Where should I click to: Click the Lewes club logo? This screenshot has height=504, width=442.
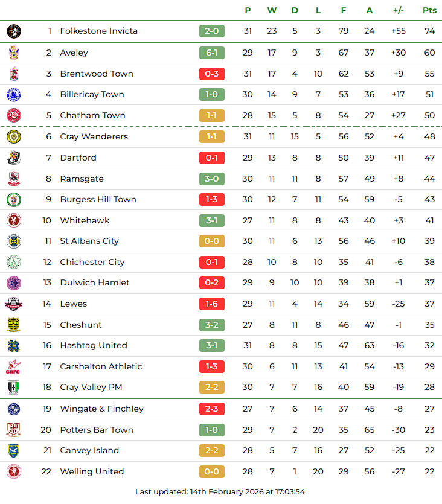tap(13, 304)
